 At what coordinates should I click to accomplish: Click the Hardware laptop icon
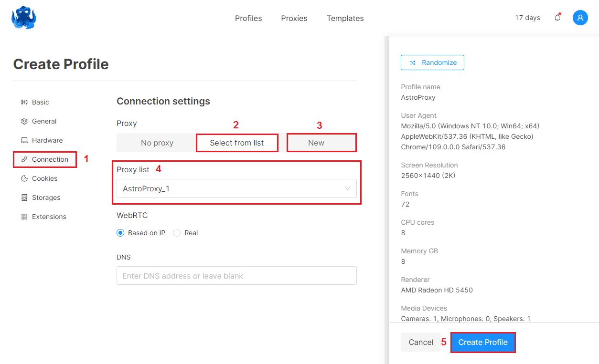point(24,140)
